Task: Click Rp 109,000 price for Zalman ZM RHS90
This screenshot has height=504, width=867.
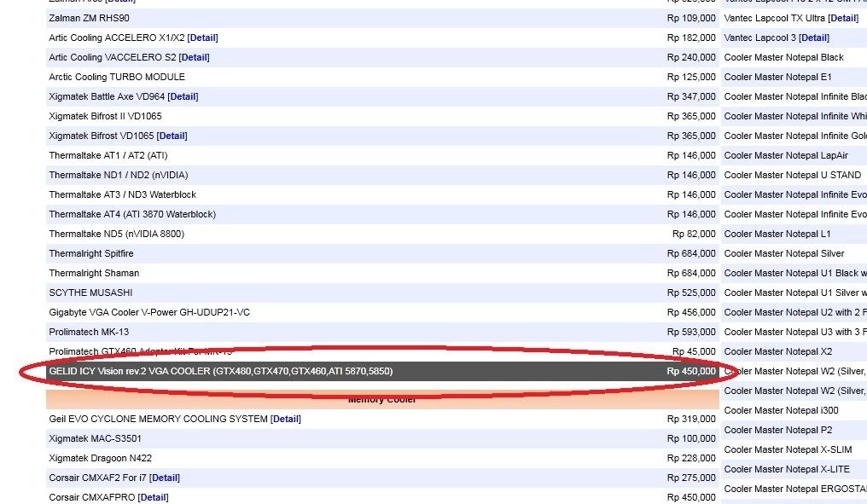Action: tap(691, 18)
